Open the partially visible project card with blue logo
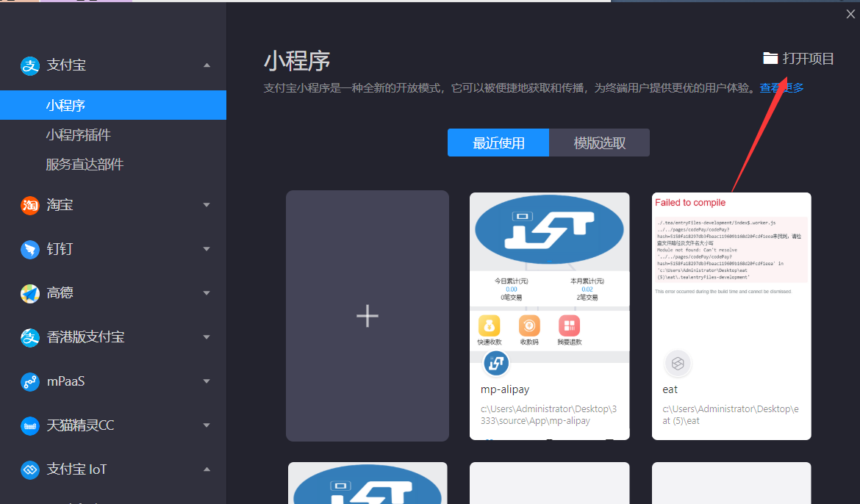 tap(368, 483)
